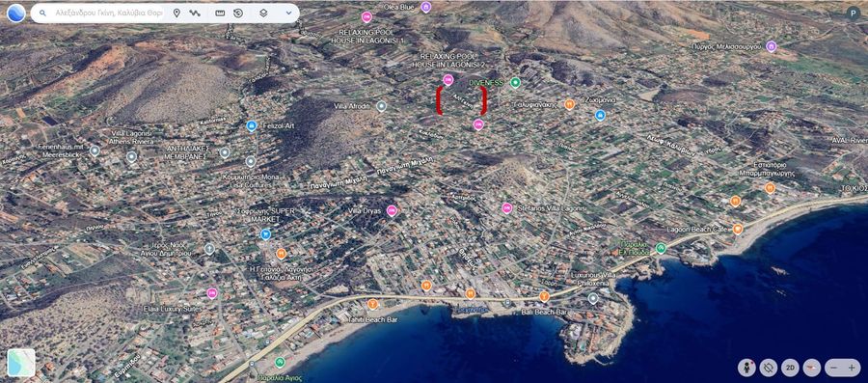Select the Σοφρώνης SUPER MARKET cart pin
This screenshot has height=383, width=868.
(x=266, y=234)
